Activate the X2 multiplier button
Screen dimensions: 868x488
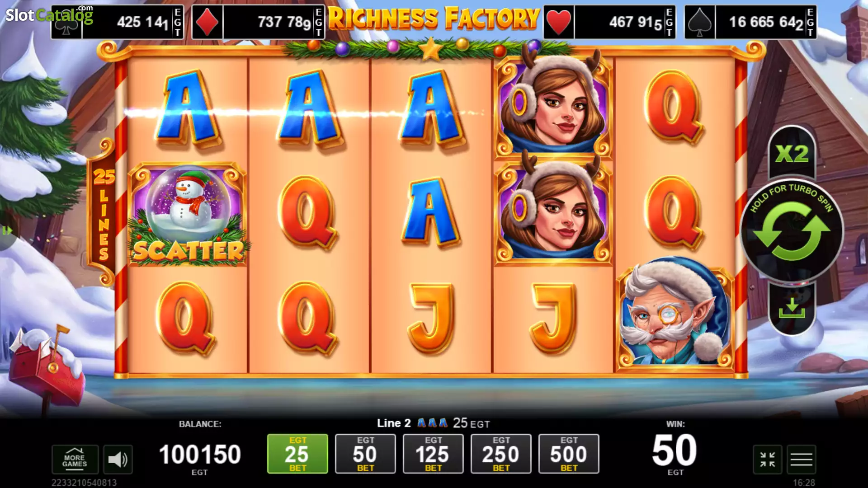792,154
